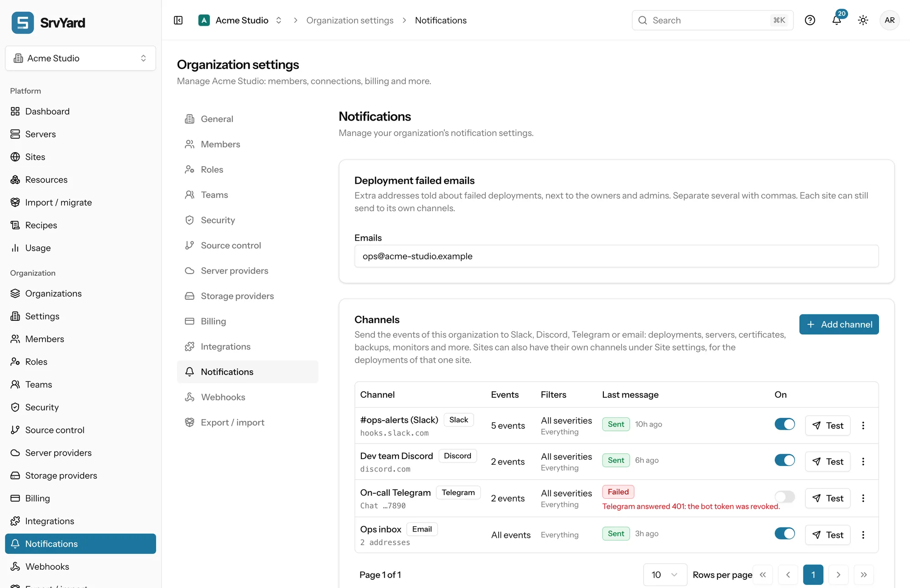Screen dimensions: 910x588
Task: Disable the Ops inbox channel switch
Action: click(785, 533)
